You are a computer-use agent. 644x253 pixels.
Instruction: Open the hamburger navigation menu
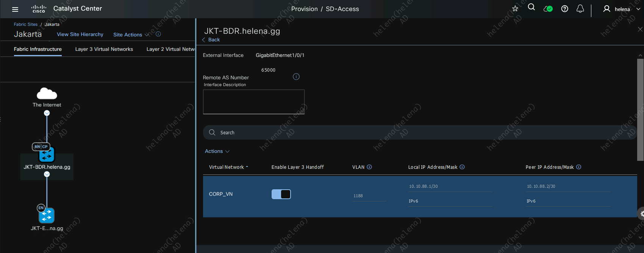(x=15, y=9)
